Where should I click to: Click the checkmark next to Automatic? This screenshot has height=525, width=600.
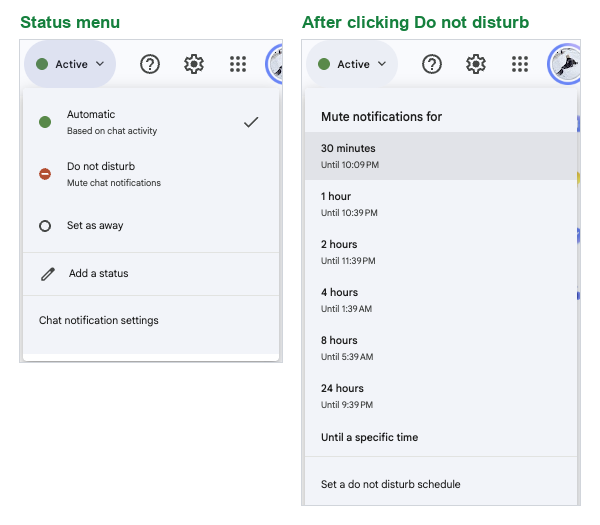[251, 122]
